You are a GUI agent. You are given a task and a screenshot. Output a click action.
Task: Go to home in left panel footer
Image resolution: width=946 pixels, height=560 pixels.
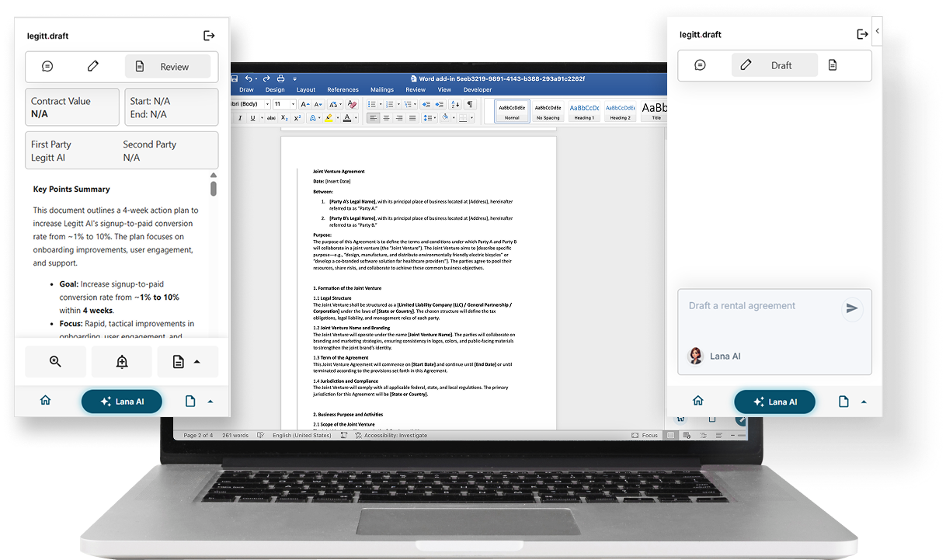[x=45, y=401]
